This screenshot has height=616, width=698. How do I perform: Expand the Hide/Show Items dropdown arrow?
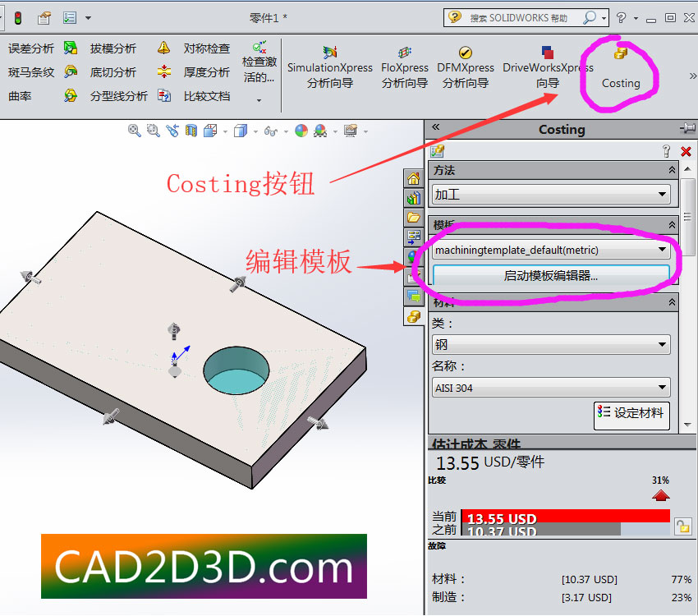(286, 131)
